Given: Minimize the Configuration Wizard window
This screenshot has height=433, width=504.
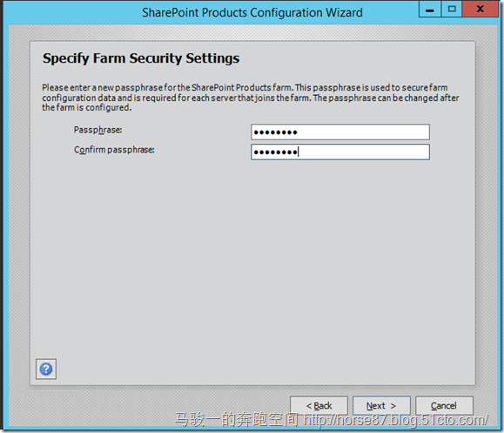Looking at the screenshot, I should point(430,9).
